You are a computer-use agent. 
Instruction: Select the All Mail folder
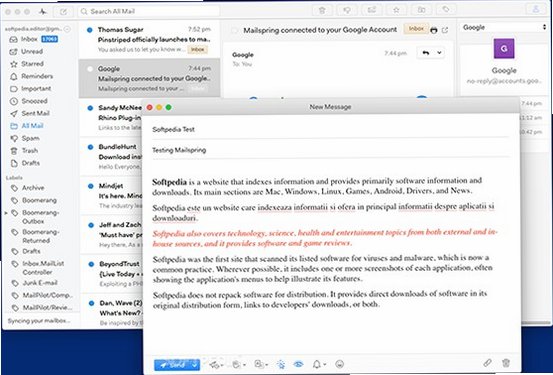(27, 126)
